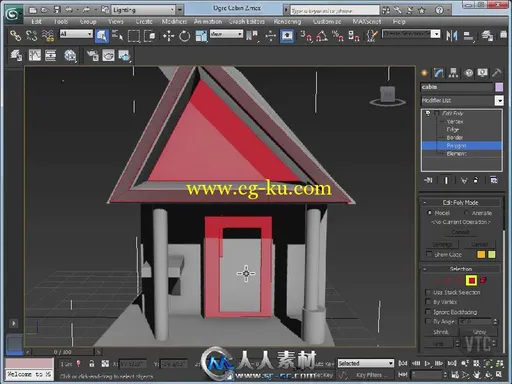Image resolution: width=512 pixels, height=384 pixels.
Task: Open the Customize menu
Action: tap(327, 22)
